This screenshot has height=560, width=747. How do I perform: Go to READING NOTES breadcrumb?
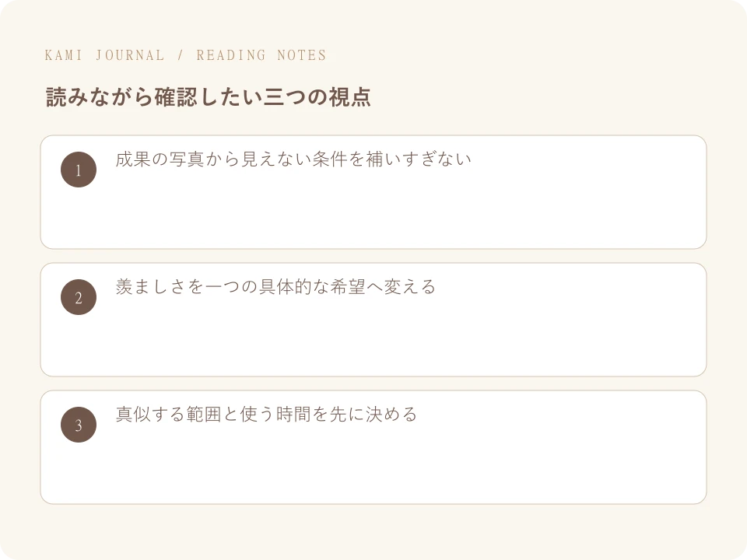pos(261,55)
